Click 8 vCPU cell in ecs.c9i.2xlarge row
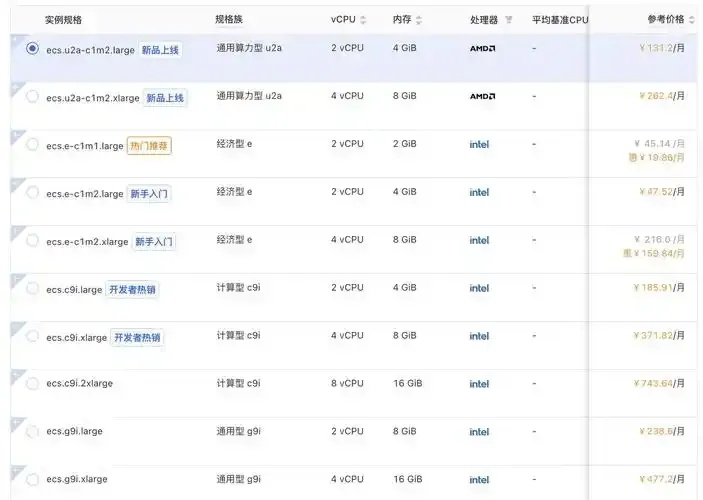 [x=347, y=383]
